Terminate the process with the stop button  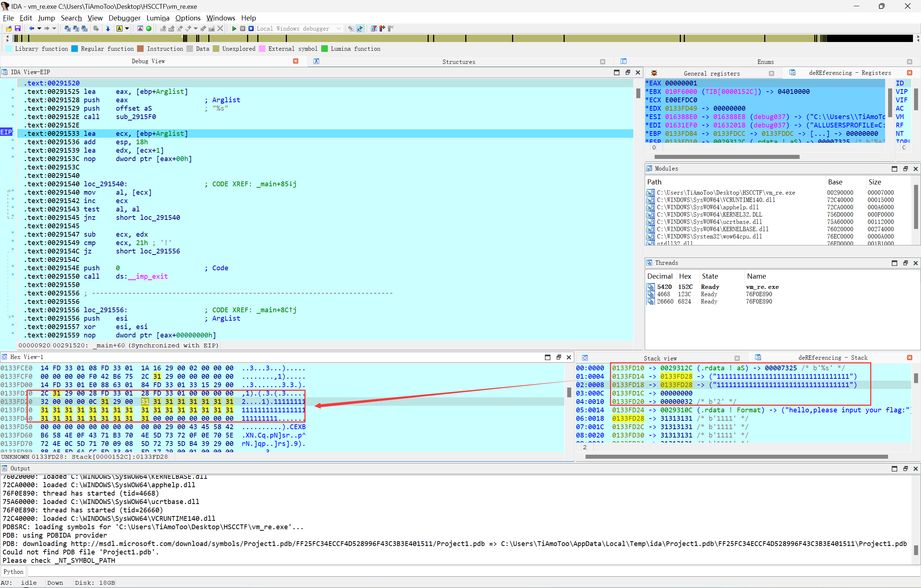pyautogui.click(x=251, y=29)
